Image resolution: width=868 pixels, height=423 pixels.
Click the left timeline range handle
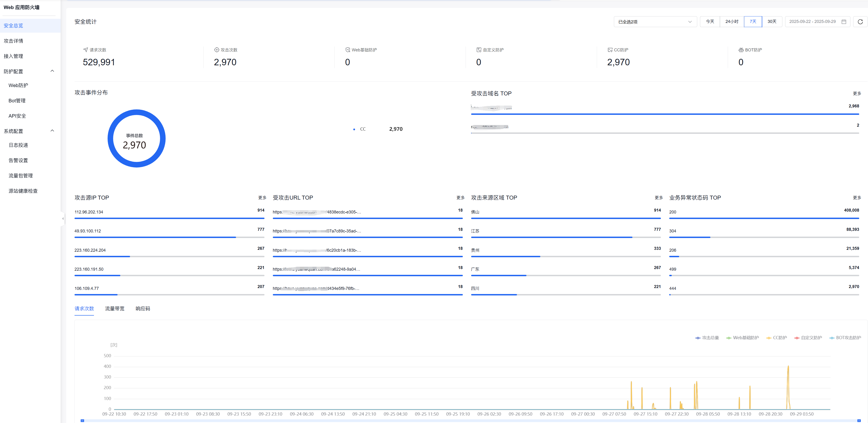pos(82,420)
